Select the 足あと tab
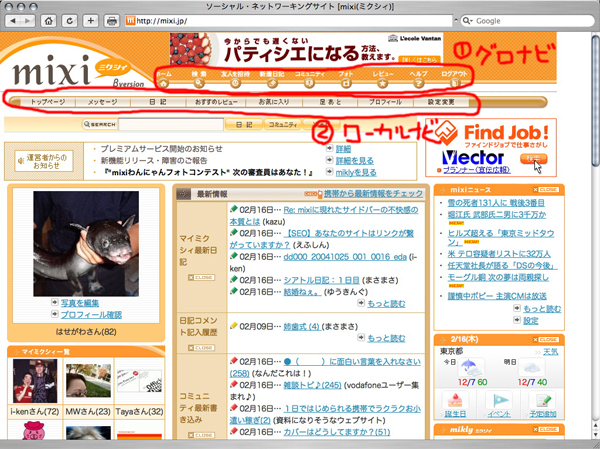This screenshot has width=600, height=449. (x=330, y=102)
